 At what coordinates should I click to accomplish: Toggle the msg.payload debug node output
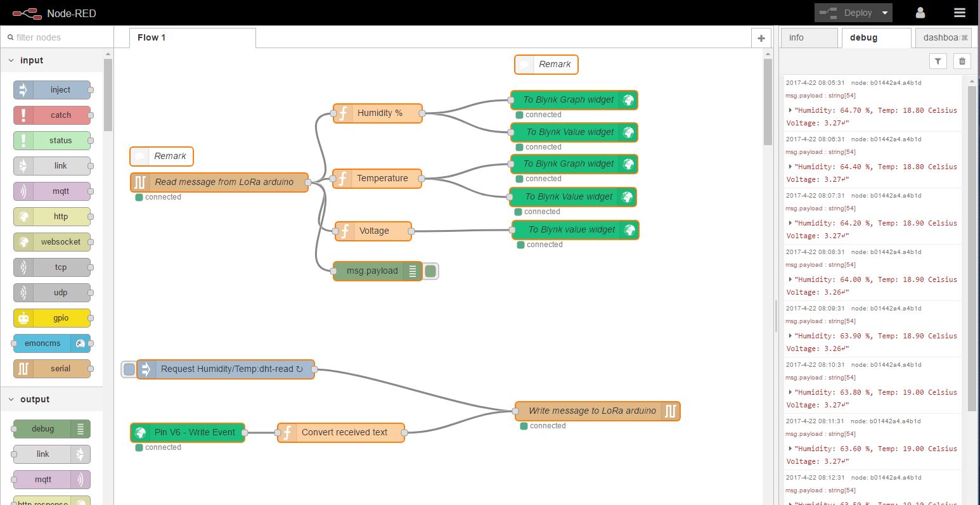coord(430,271)
